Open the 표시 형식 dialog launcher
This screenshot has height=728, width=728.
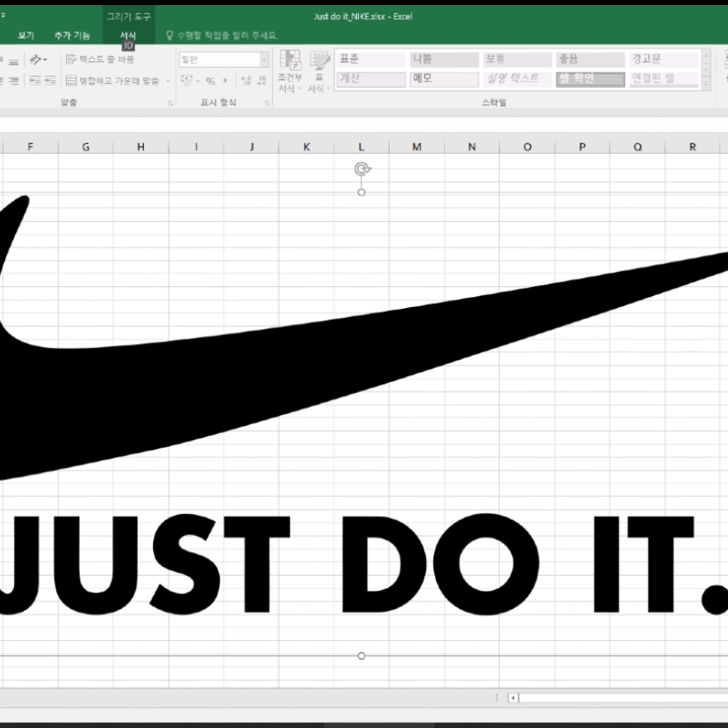pyautogui.click(x=266, y=104)
